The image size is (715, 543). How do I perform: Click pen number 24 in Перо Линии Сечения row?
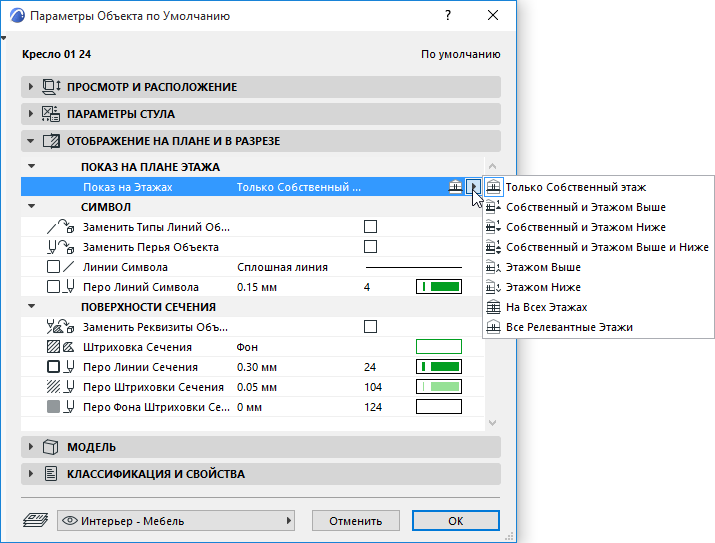[x=370, y=367]
